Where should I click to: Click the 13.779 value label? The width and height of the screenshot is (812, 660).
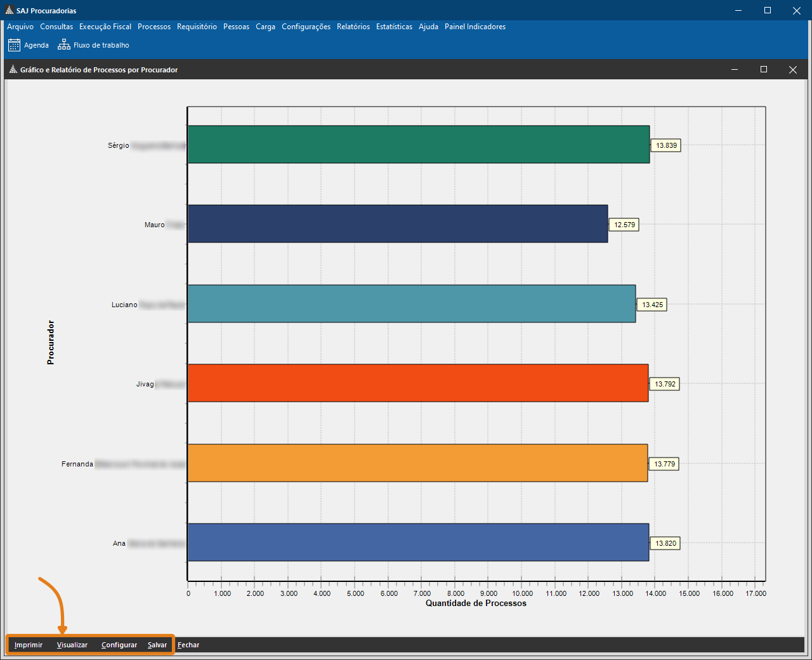[x=664, y=464]
